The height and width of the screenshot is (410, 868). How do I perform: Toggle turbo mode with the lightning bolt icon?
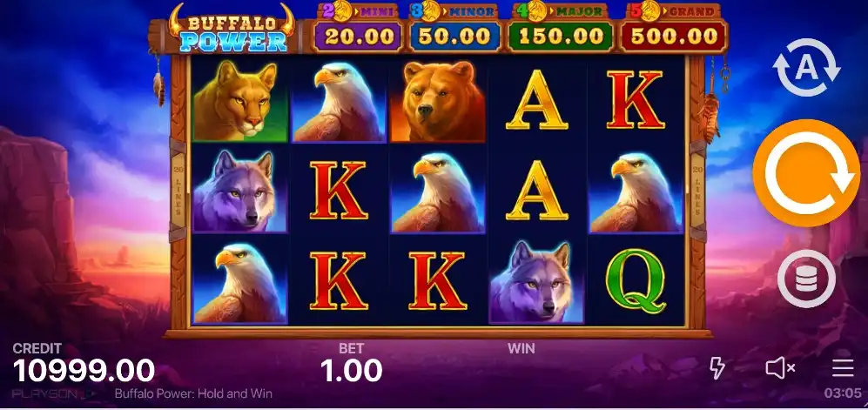click(x=717, y=368)
